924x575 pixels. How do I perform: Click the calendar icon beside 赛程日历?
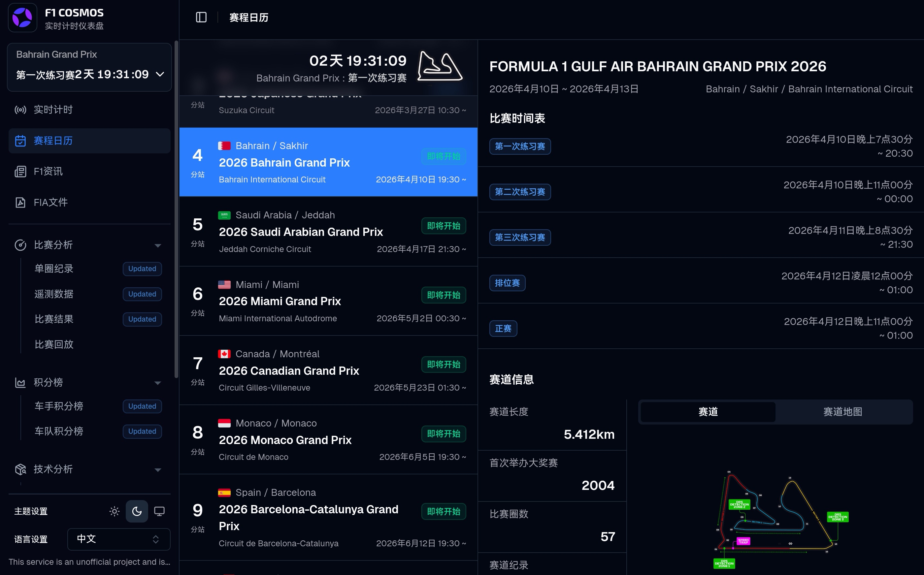pyautogui.click(x=20, y=141)
